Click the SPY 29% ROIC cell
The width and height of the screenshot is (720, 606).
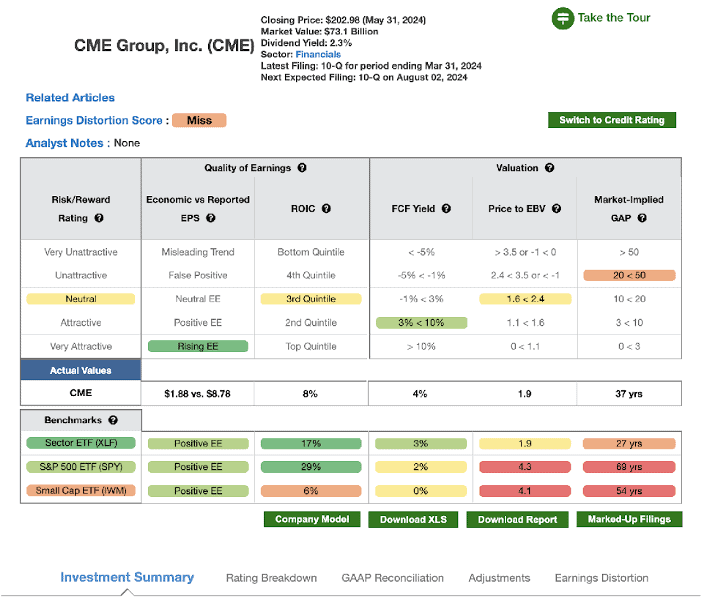(x=311, y=467)
